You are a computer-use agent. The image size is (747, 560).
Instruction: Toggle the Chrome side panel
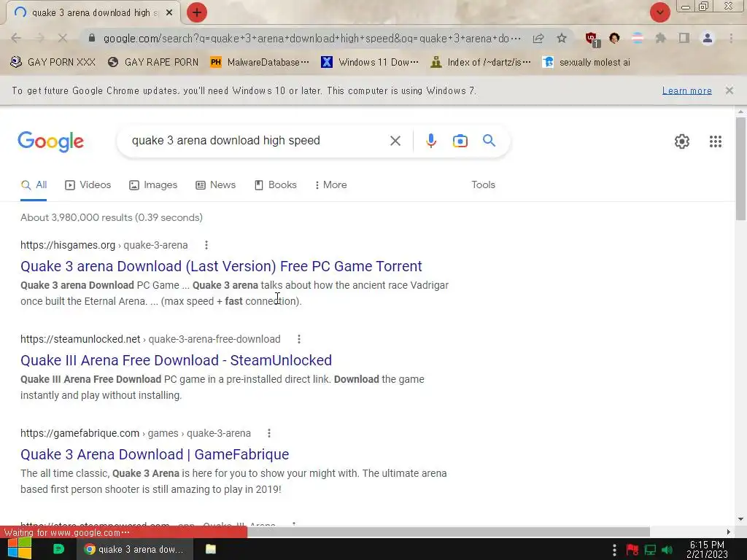point(684,38)
